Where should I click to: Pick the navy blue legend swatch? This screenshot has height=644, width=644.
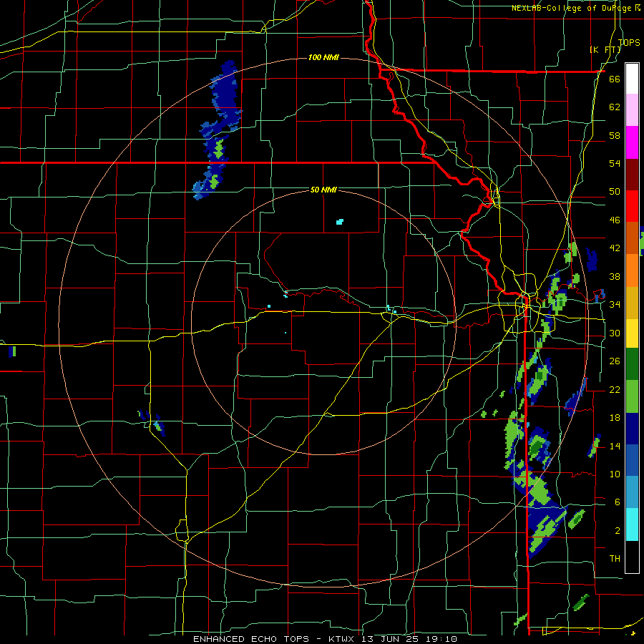[x=632, y=429]
